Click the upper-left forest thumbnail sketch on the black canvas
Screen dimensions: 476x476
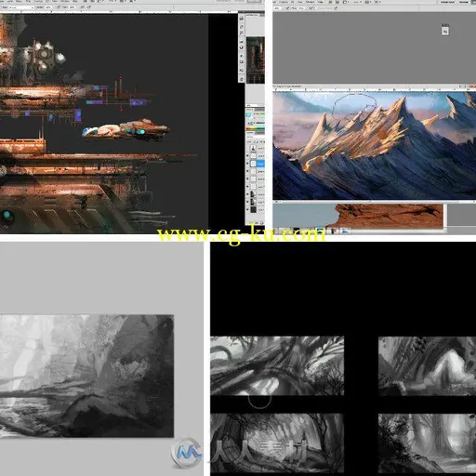click(x=277, y=365)
